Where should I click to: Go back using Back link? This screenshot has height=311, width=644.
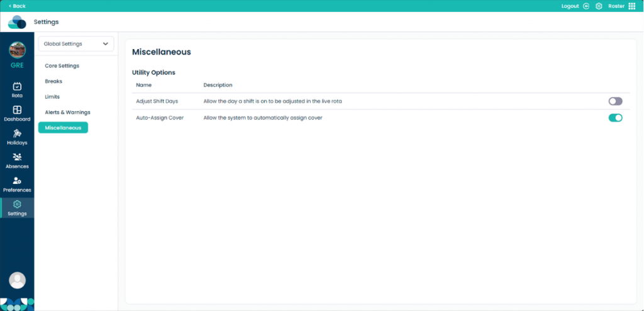coord(17,6)
